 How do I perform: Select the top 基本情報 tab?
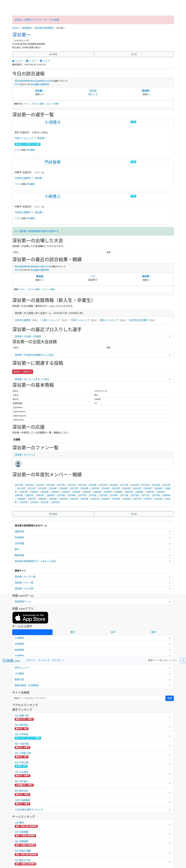53,54
